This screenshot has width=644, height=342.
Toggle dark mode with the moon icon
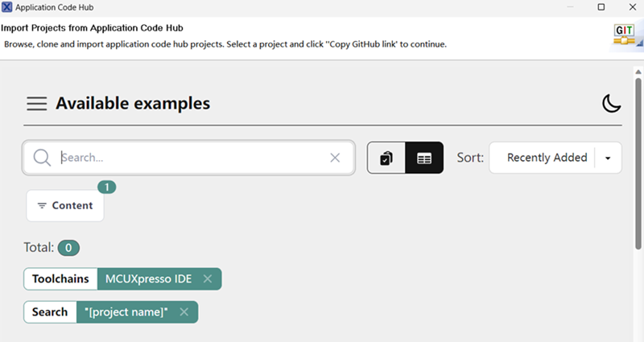coord(612,104)
